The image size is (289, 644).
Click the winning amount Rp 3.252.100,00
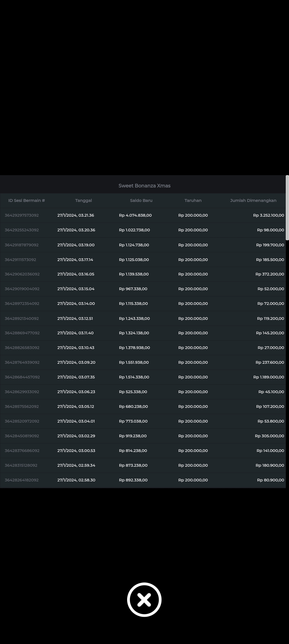point(268,215)
